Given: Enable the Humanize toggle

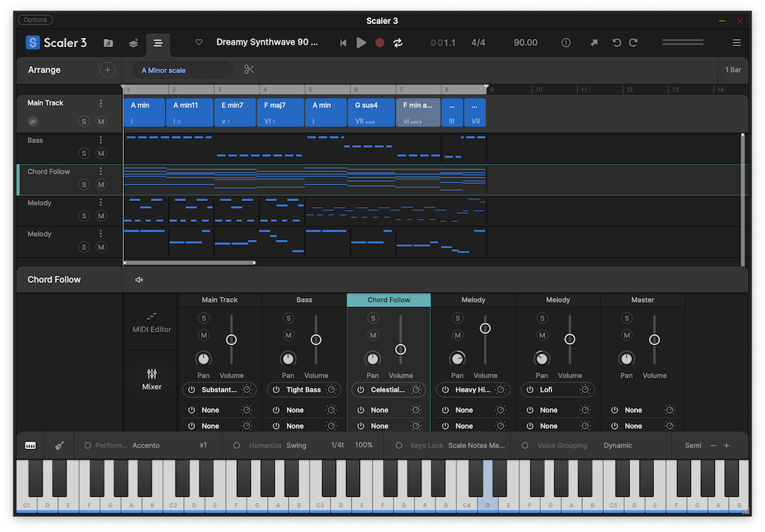Looking at the screenshot, I should tap(237, 445).
